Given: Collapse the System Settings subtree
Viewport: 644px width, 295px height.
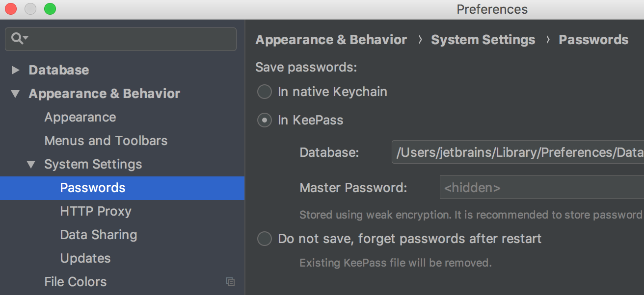Looking at the screenshot, I should point(31,164).
